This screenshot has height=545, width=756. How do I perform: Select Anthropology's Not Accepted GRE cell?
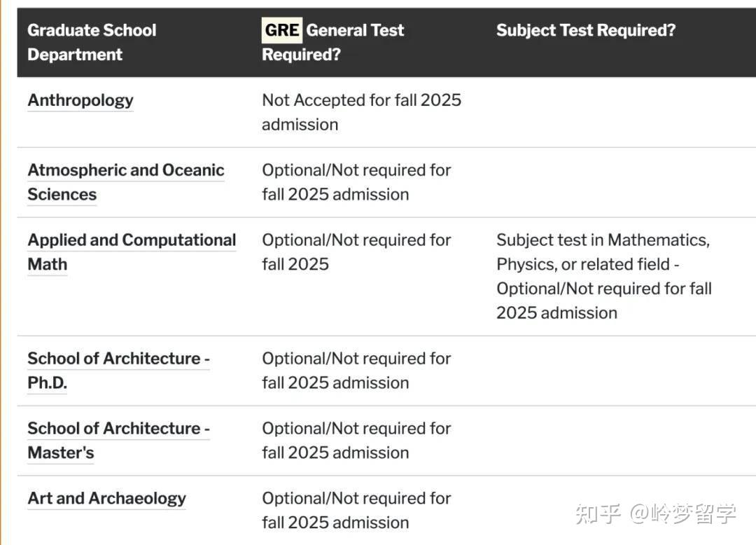[x=361, y=112]
